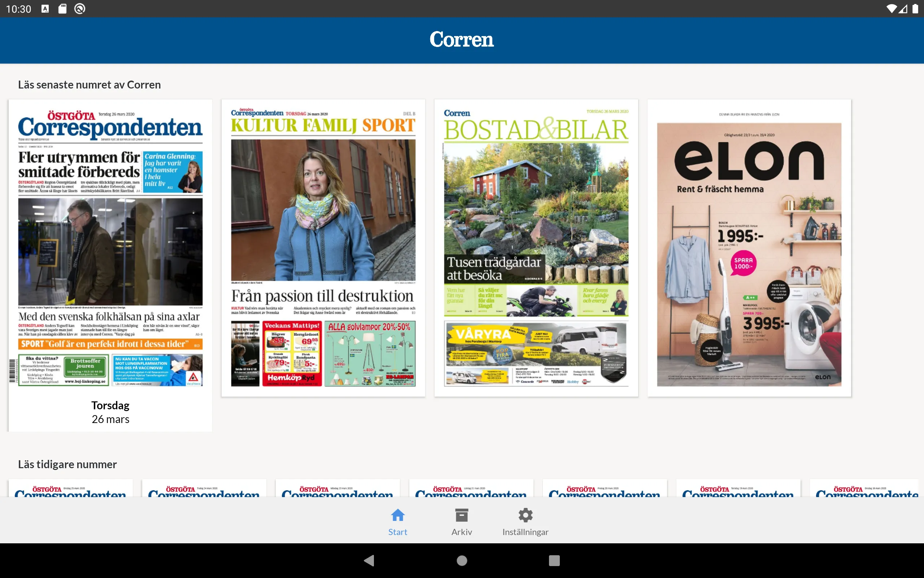
Task: Open the Arkiv archive tab
Action: (462, 522)
